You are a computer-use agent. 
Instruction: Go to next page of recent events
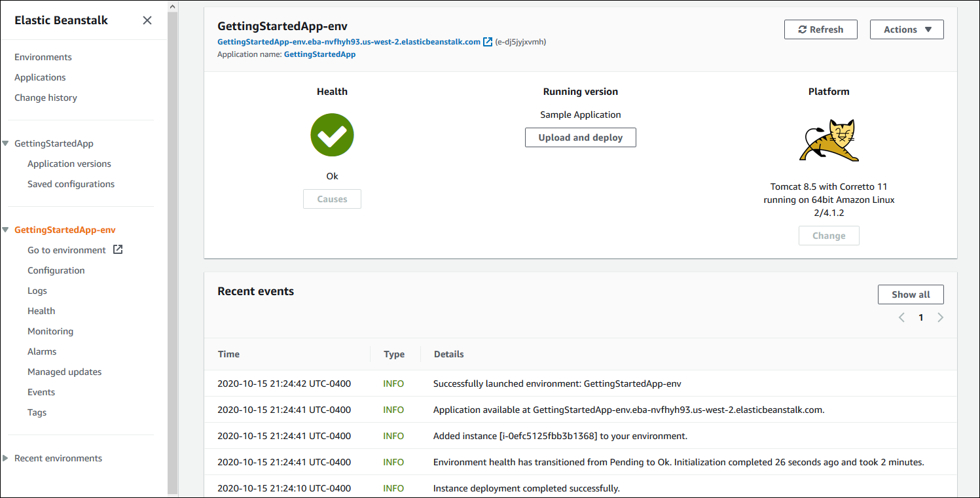tap(941, 317)
